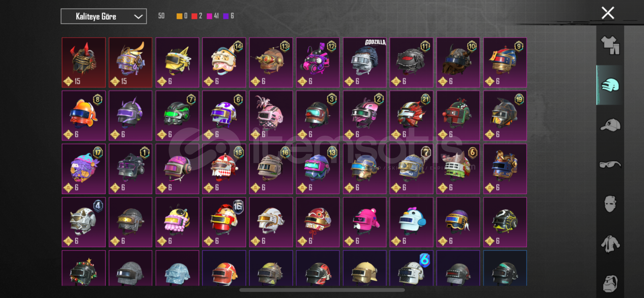
Task: Open the face mask category
Action: tap(610, 204)
